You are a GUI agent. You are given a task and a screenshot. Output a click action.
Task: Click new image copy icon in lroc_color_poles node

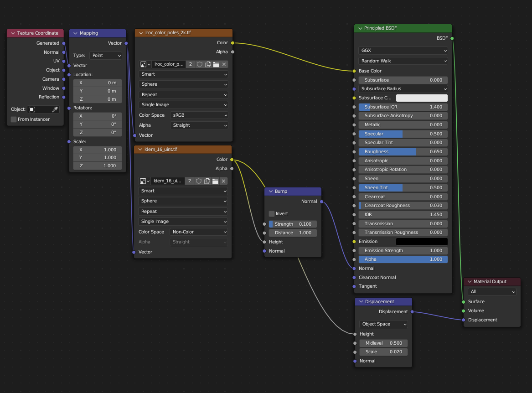click(x=207, y=64)
